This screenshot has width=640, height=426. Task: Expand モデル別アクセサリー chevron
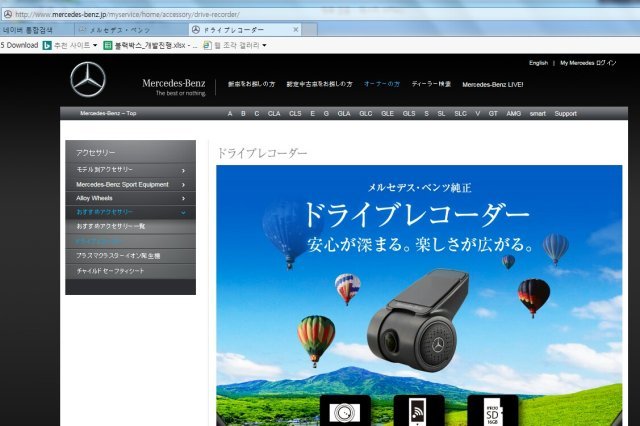click(x=183, y=171)
